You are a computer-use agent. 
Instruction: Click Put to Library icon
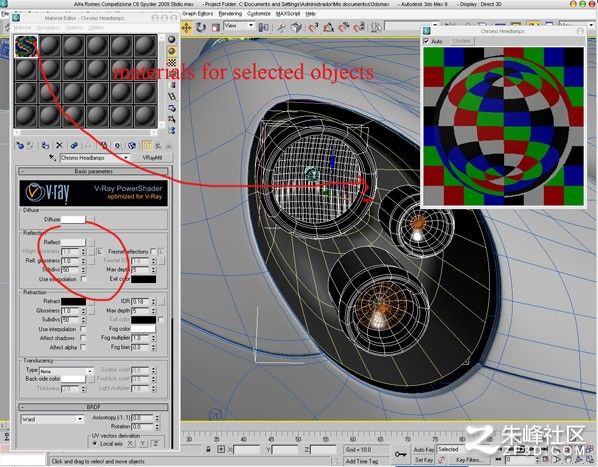click(x=103, y=145)
